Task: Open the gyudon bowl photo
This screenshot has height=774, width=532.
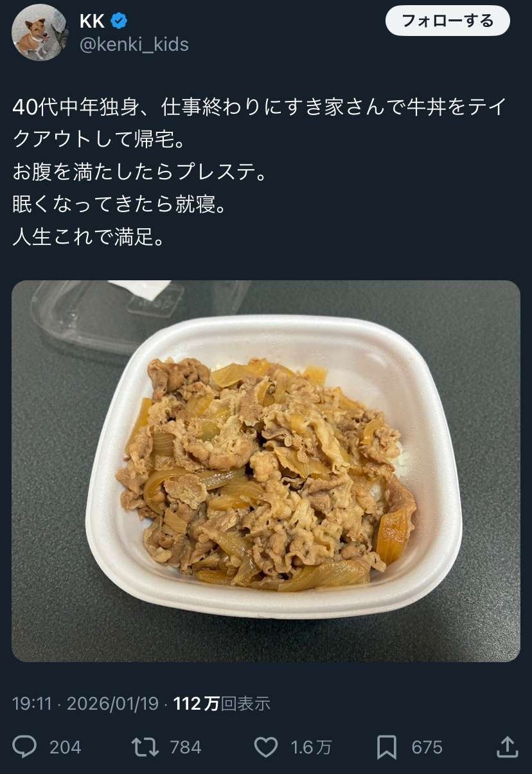Action: [x=266, y=471]
